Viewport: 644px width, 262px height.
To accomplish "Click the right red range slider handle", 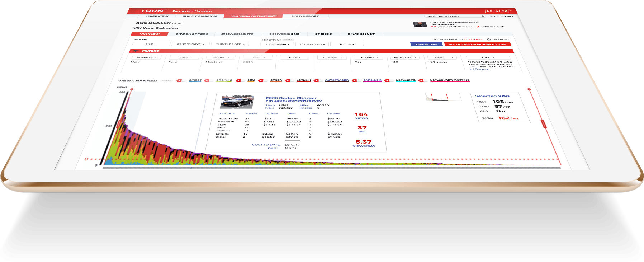I will (544, 124).
